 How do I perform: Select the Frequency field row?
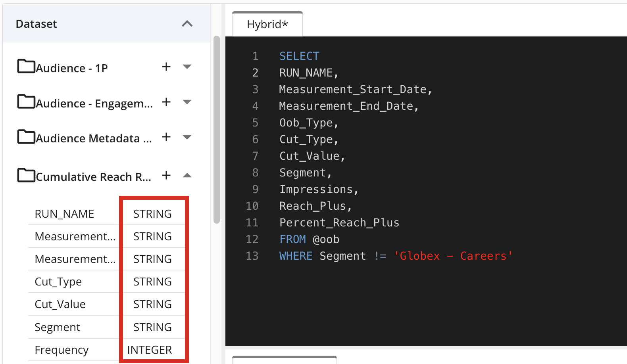pos(62,350)
